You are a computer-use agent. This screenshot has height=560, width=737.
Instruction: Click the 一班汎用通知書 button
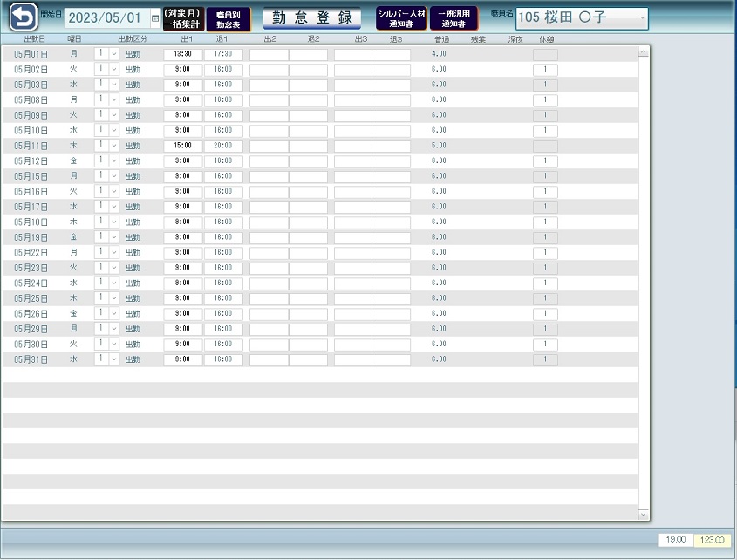454,19
